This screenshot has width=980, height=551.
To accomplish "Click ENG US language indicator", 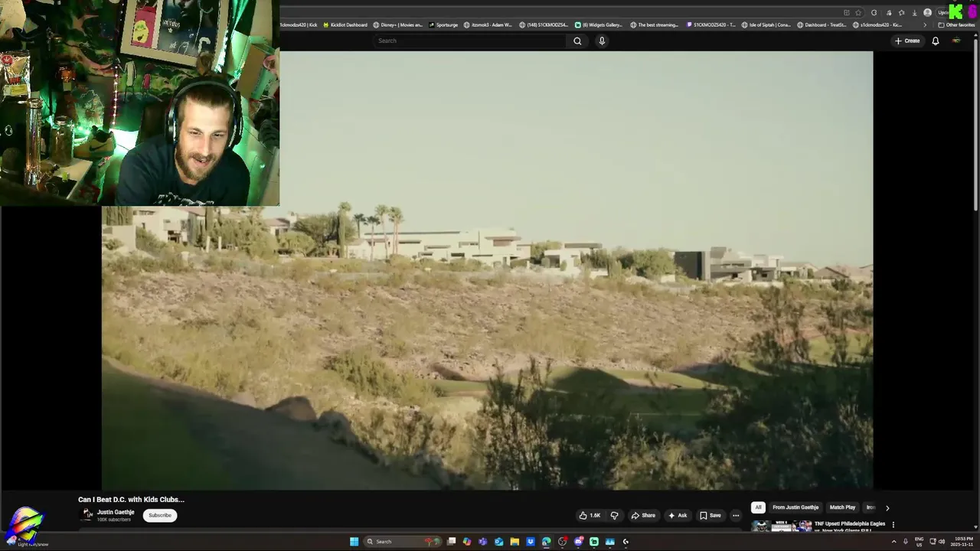I will pyautogui.click(x=919, y=541).
